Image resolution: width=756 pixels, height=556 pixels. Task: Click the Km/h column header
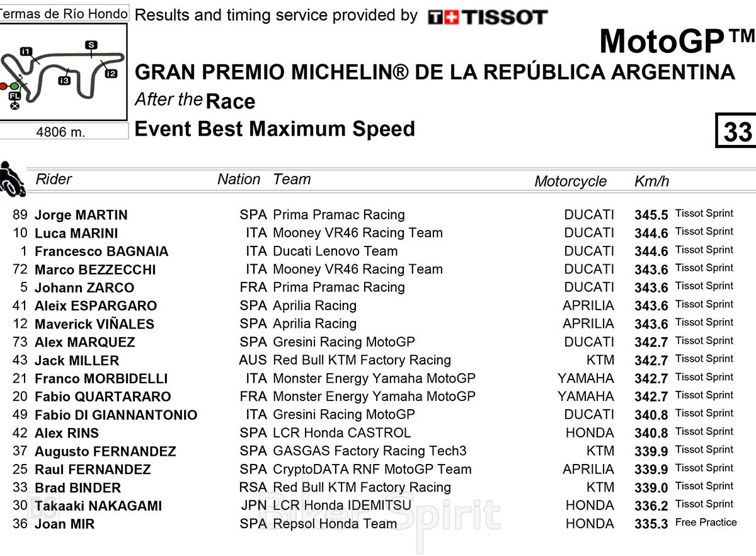point(651,182)
